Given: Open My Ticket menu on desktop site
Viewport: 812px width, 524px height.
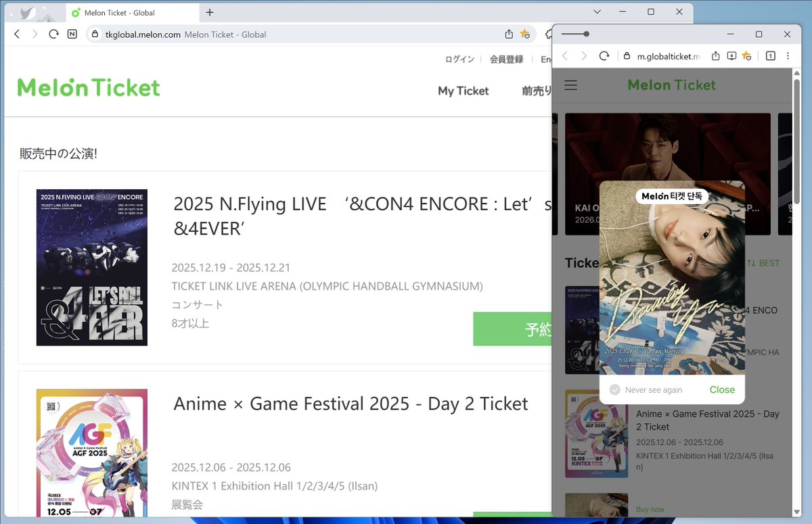Looking at the screenshot, I should [x=463, y=91].
